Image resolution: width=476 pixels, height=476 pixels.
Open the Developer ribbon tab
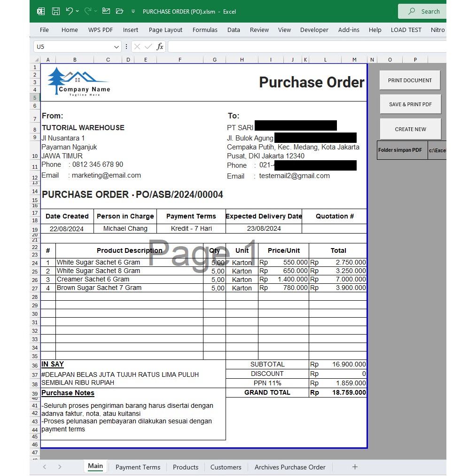point(314,30)
